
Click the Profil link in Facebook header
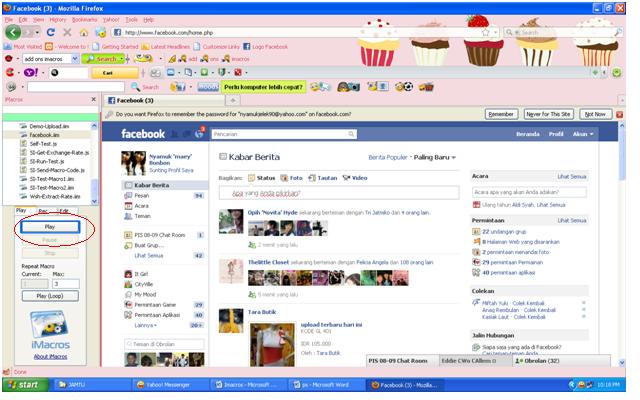pos(556,134)
